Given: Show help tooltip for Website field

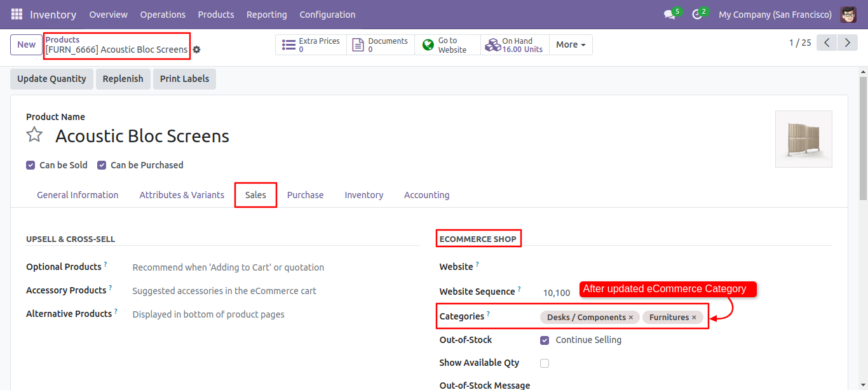Looking at the screenshot, I should click(x=477, y=264).
